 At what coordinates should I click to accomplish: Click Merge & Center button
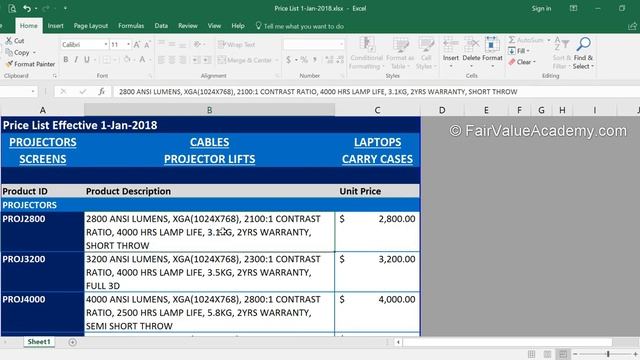(245, 60)
